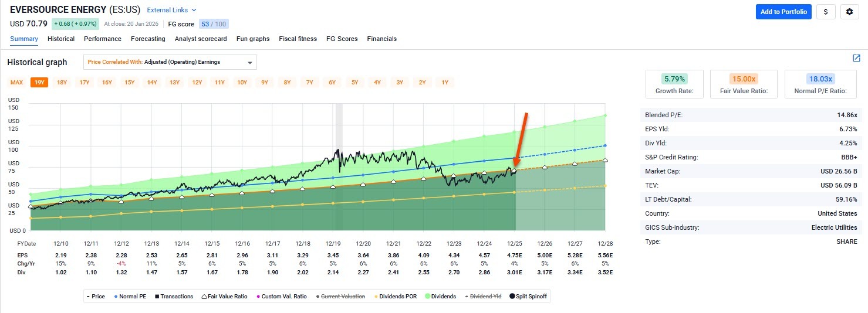Screen dimensions: 868x313
Task: Expand the External Links dropdown
Action: [x=172, y=10]
